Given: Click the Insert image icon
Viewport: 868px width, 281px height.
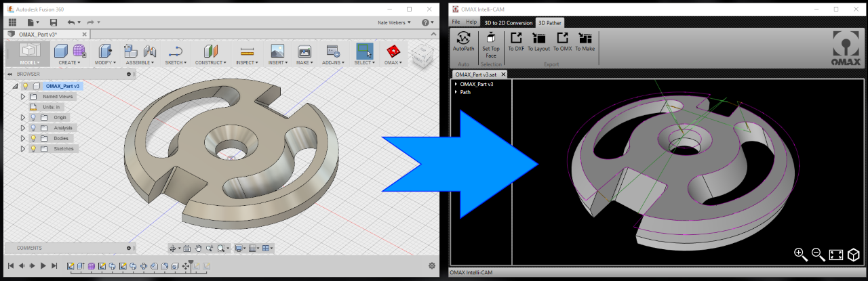Looking at the screenshot, I should click(277, 51).
